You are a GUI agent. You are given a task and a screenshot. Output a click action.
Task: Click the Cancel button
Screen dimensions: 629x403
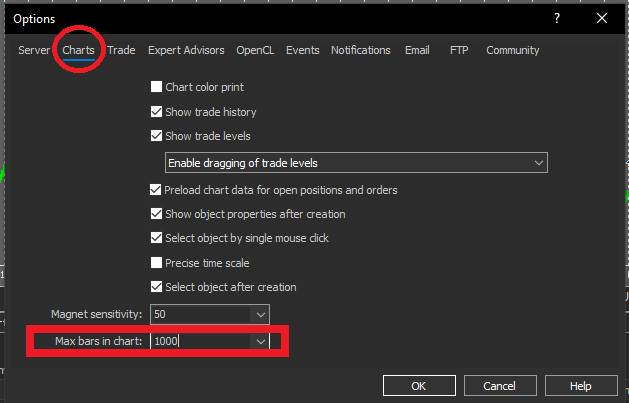click(x=499, y=386)
